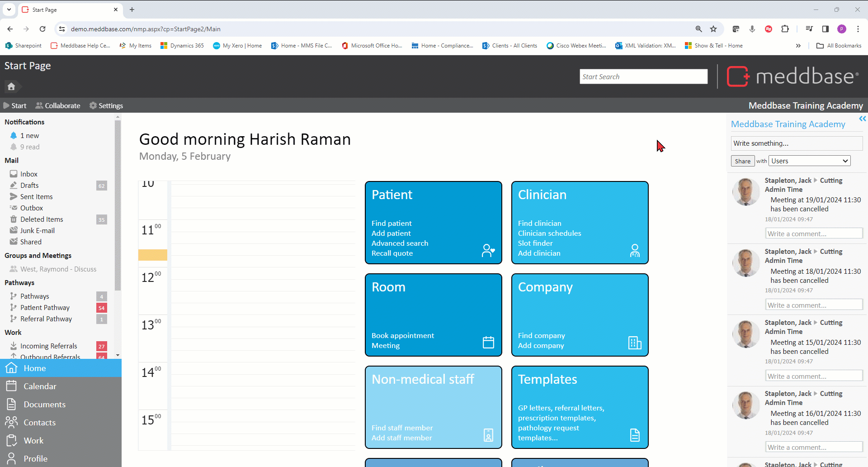Click the Non-medical staff badge icon

tap(488, 435)
